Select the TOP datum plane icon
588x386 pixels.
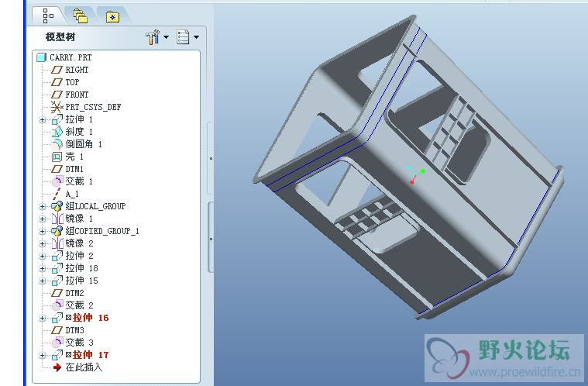pyautogui.click(x=57, y=82)
